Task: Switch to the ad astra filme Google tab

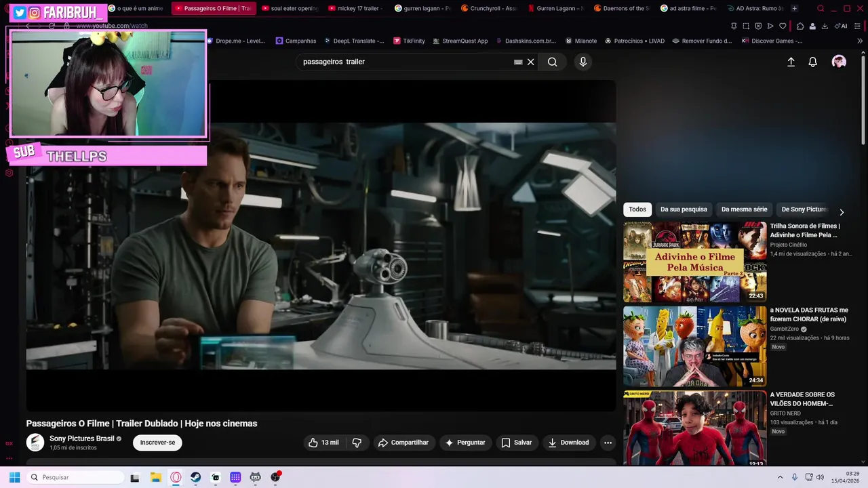Action: point(688,9)
